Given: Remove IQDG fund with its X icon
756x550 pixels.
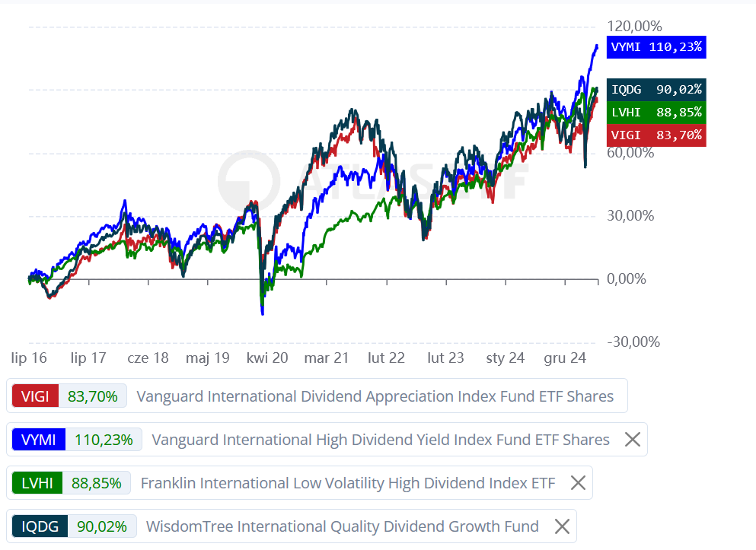Looking at the screenshot, I should click(x=562, y=526).
